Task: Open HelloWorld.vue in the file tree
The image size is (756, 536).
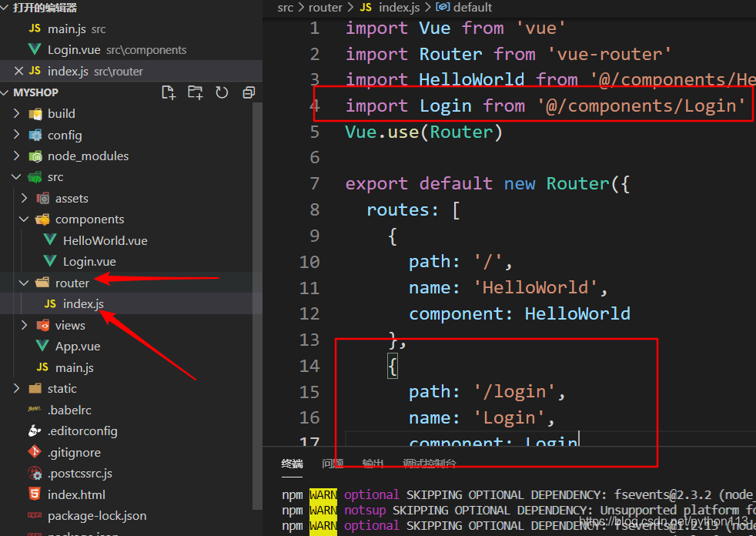Action: point(105,241)
